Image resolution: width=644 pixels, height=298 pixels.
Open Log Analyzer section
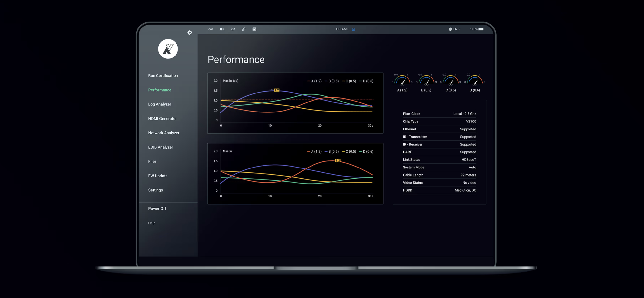(x=159, y=104)
